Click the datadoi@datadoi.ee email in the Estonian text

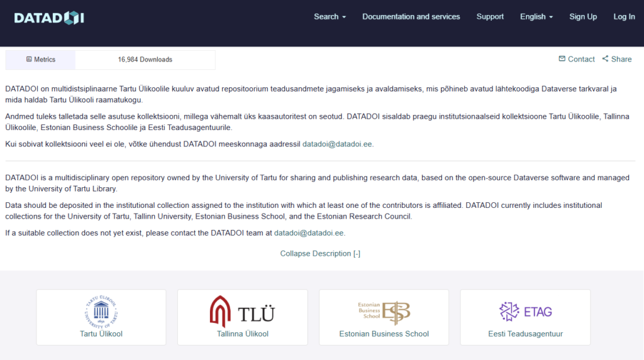click(337, 144)
